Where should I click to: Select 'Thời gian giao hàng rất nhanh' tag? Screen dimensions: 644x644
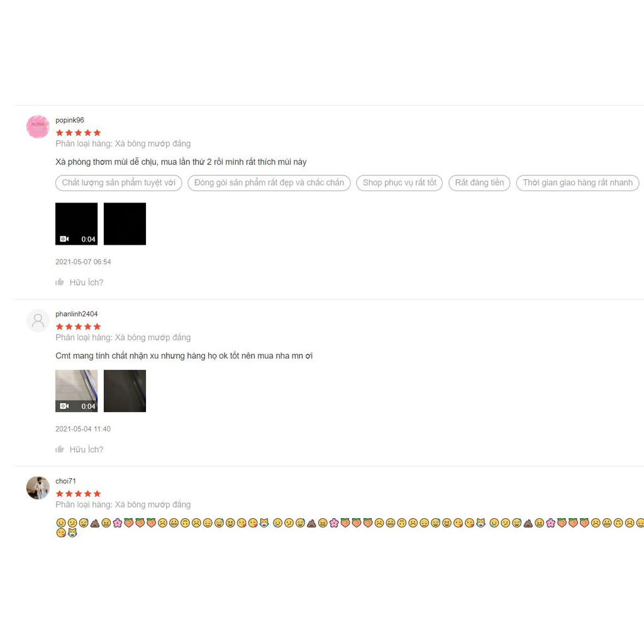point(577,183)
